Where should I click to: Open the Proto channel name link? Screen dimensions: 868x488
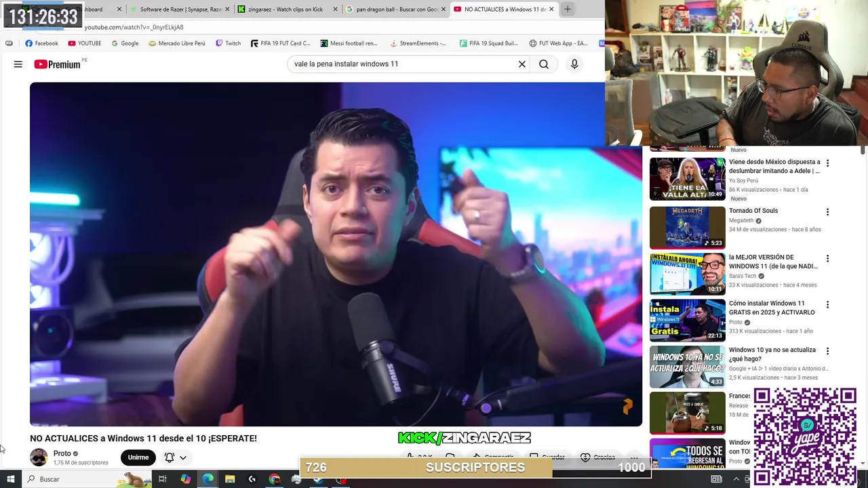(62, 453)
